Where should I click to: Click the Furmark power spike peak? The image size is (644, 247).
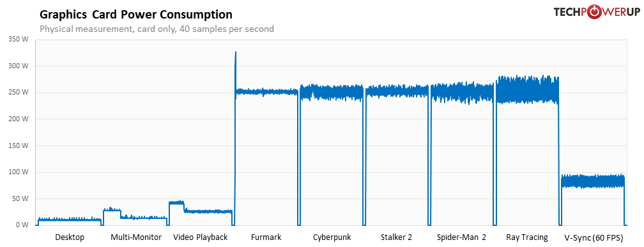pyautogui.click(x=235, y=52)
